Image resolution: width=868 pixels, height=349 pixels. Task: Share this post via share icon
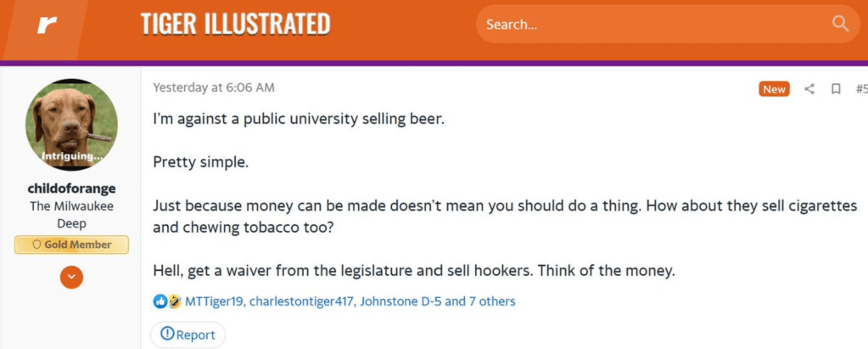point(809,89)
